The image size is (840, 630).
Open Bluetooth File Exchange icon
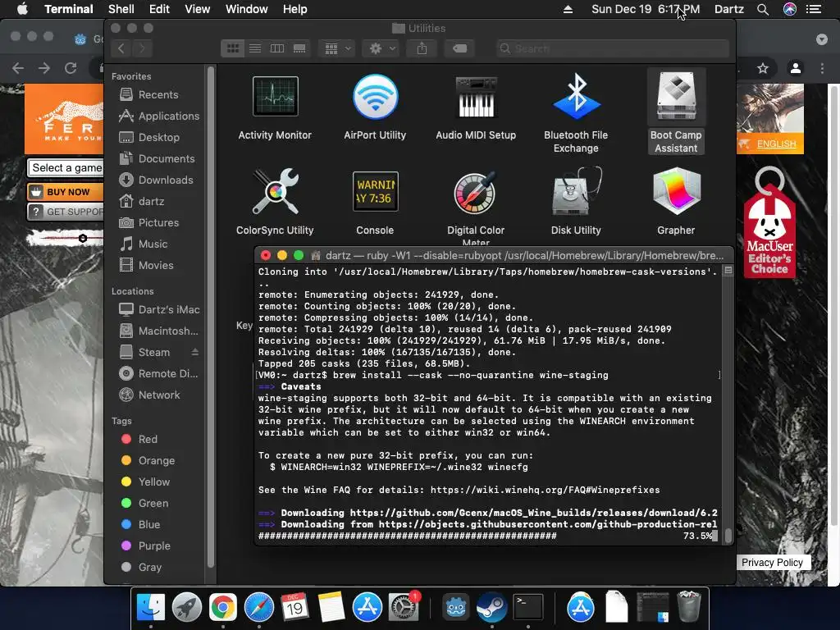(576, 97)
